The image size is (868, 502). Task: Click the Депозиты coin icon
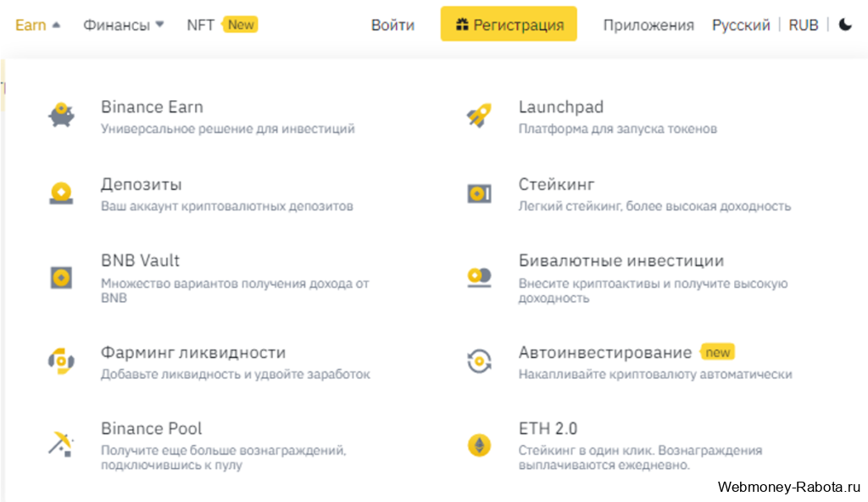pyautogui.click(x=61, y=193)
